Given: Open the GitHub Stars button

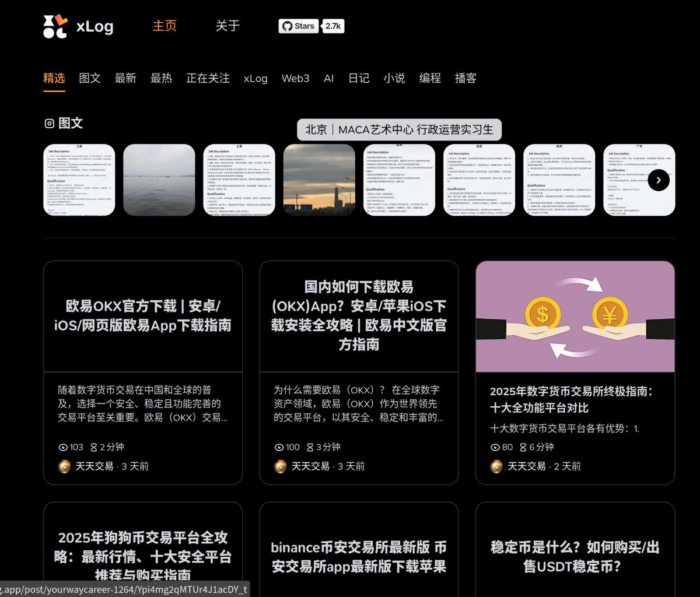Looking at the screenshot, I should 298,26.
